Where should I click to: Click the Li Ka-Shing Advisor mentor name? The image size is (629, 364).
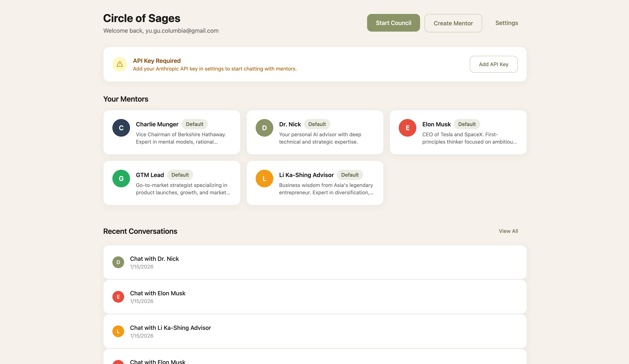point(306,175)
